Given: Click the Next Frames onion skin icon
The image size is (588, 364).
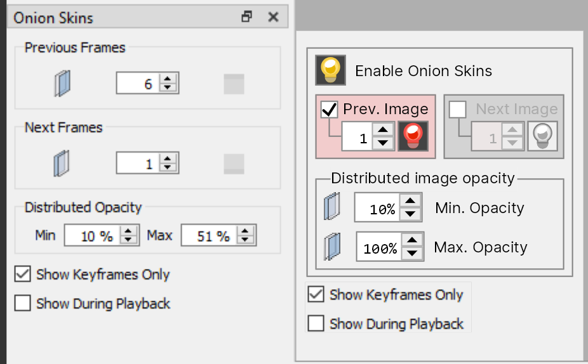Looking at the screenshot, I should point(62,163).
